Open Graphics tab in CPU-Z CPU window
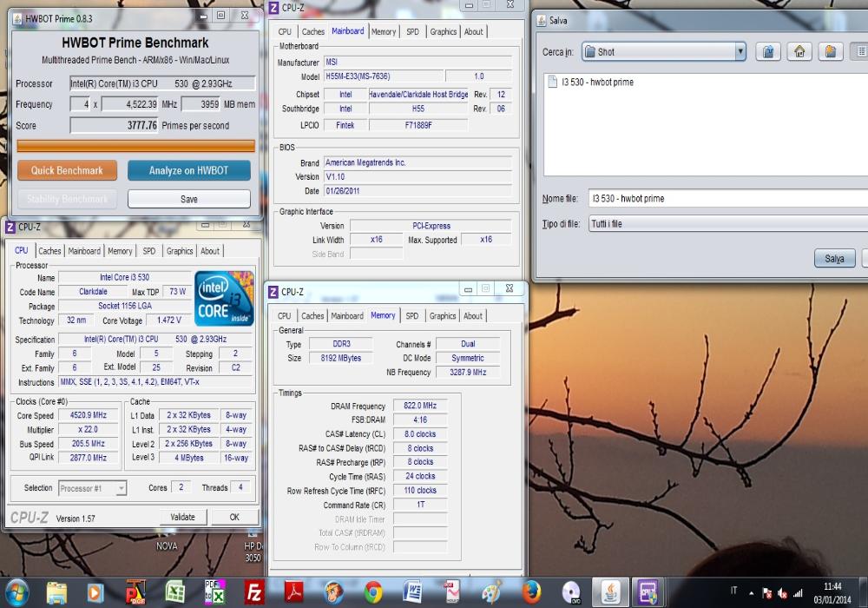This screenshot has height=608, width=868. coord(180,251)
